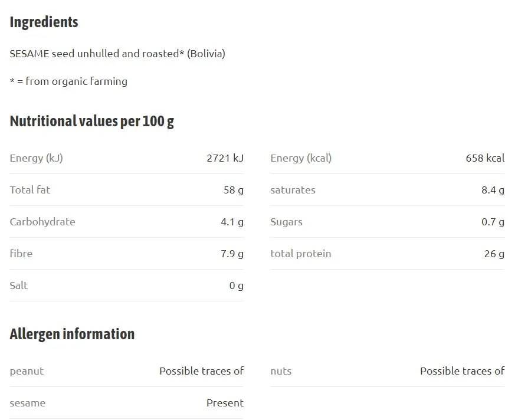Click the Carbohydrate row label
Viewport: 518px width, 420px height.
tap(42, 222)
